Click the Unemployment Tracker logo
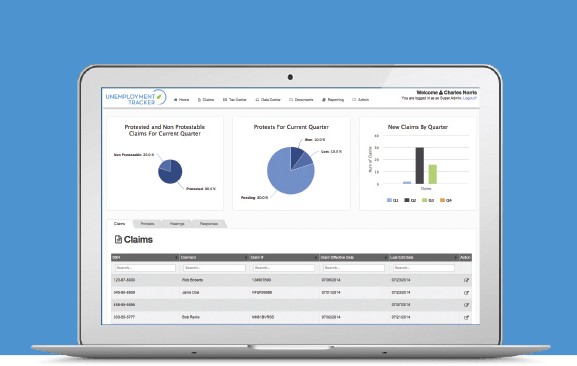 [x=136, y=97]
